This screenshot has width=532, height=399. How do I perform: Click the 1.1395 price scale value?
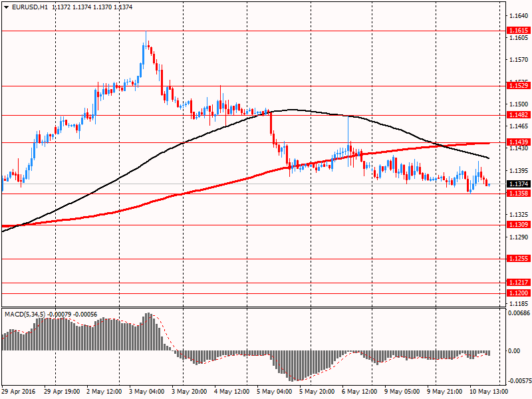point(519,171)
